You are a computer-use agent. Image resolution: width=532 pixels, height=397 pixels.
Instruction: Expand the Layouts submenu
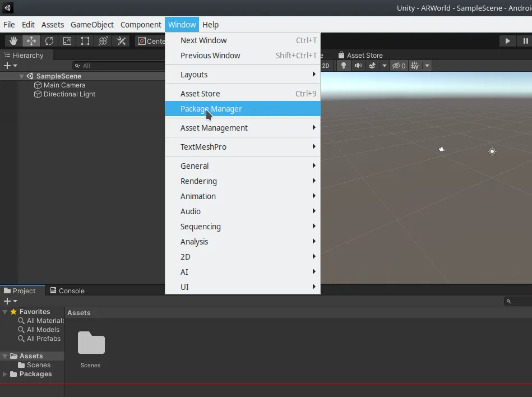click(243, 75)
